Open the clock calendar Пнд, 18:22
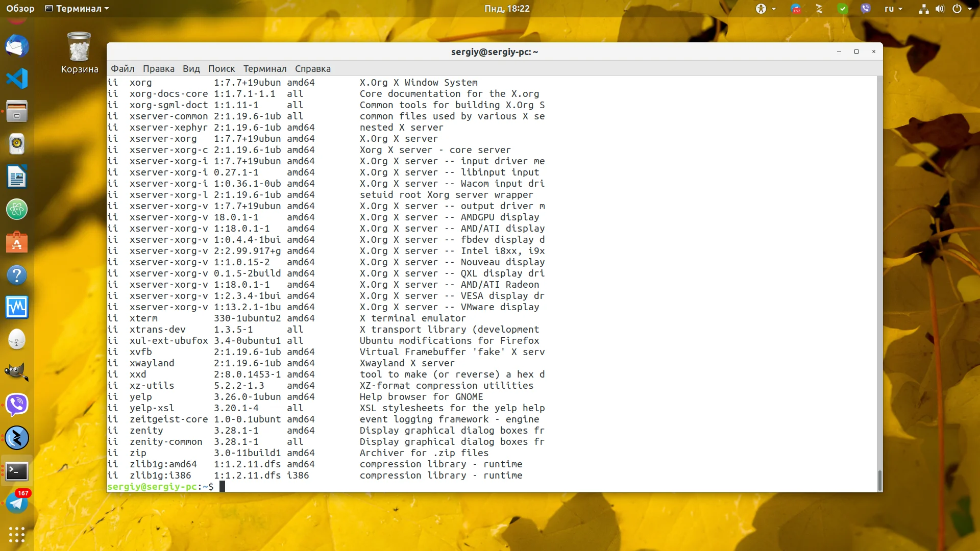 pos(507,9)
